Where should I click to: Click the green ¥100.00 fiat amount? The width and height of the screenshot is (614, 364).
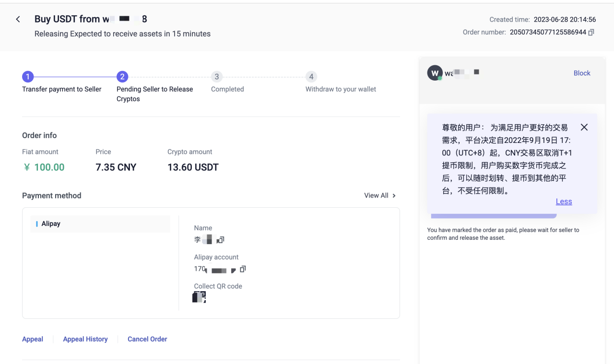point(44,167)
